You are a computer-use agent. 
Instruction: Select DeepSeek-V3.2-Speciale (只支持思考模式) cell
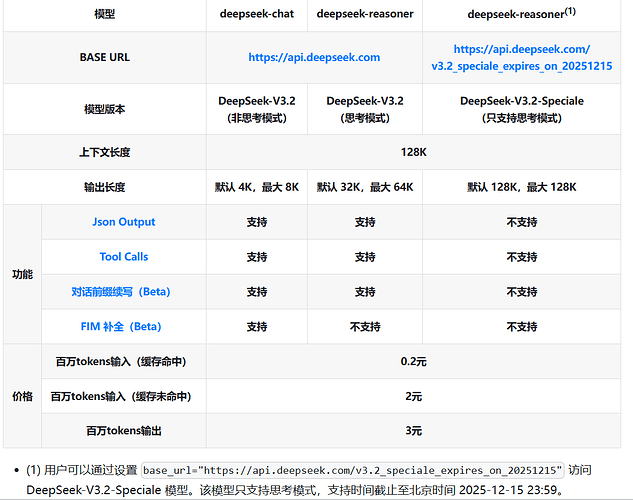pyautogui.click(x=522, y=109)
